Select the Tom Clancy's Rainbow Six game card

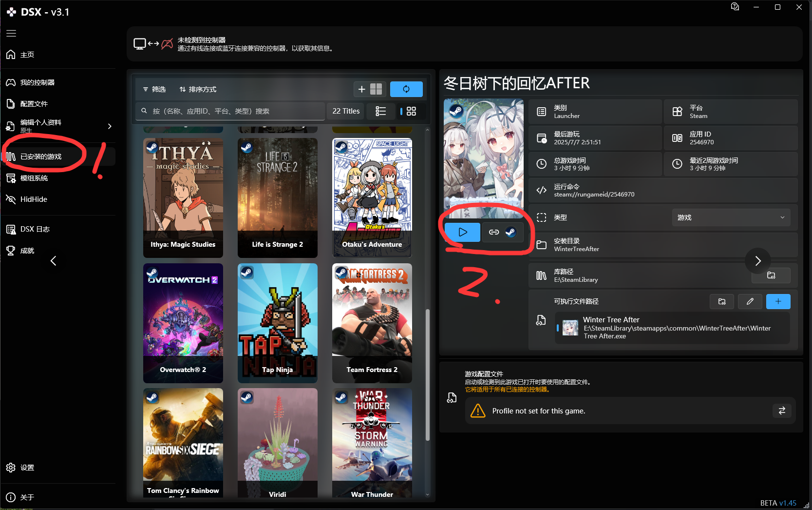183,443
